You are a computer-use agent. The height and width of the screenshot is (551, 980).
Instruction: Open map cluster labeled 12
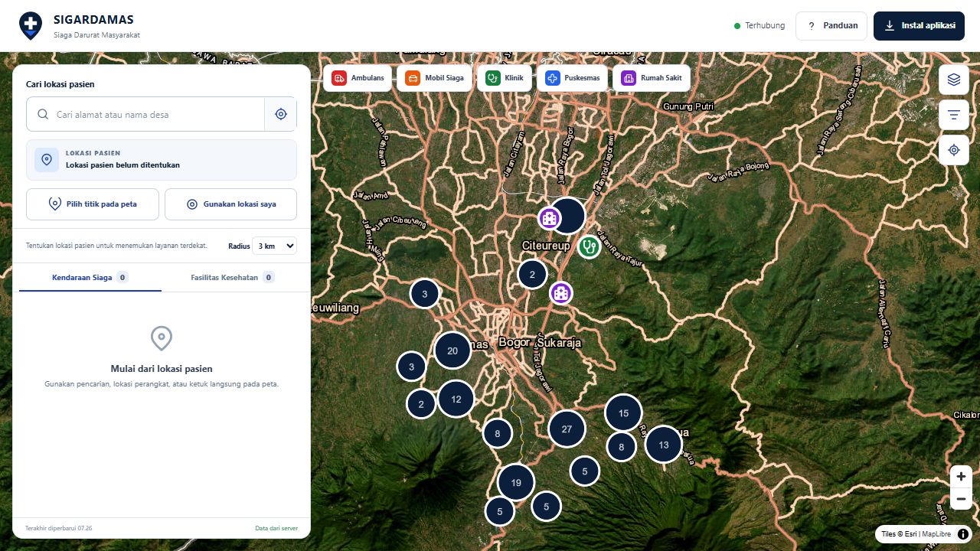click(456, 399)
